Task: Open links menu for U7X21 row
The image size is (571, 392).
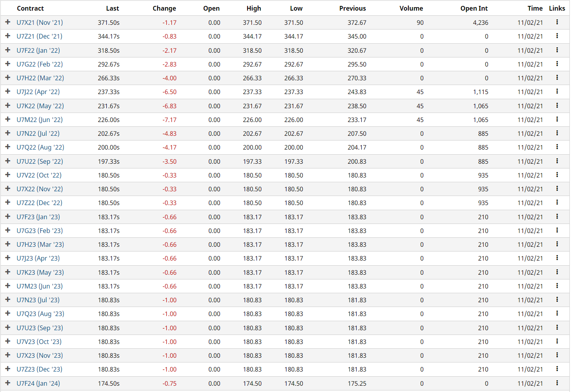Action: pyautogui.click(x=557, y=22)
